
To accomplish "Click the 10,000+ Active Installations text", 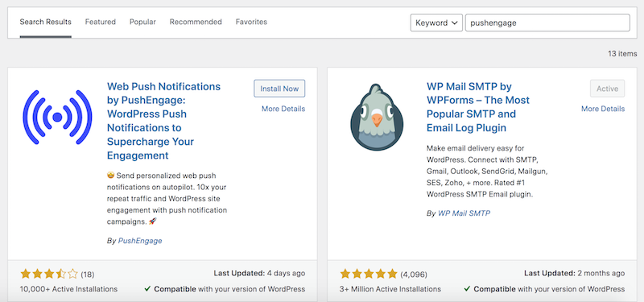I will [68, 289].
